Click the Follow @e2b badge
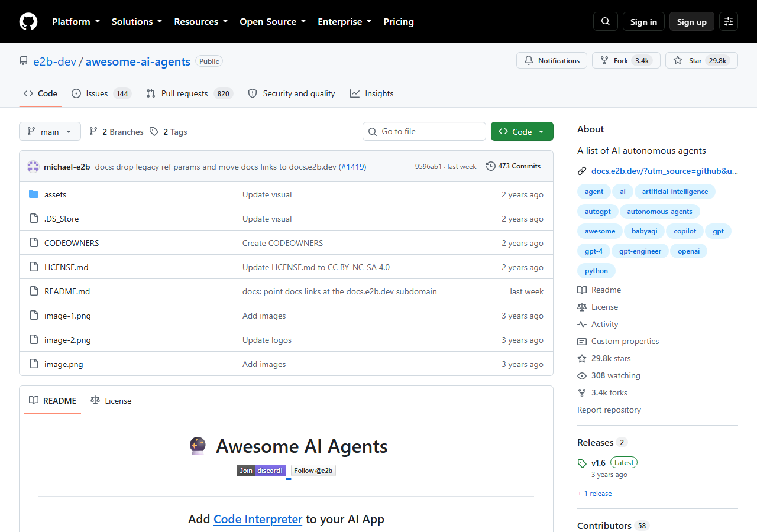The height and width of the screenshot is (532, 757). (313, 471)
